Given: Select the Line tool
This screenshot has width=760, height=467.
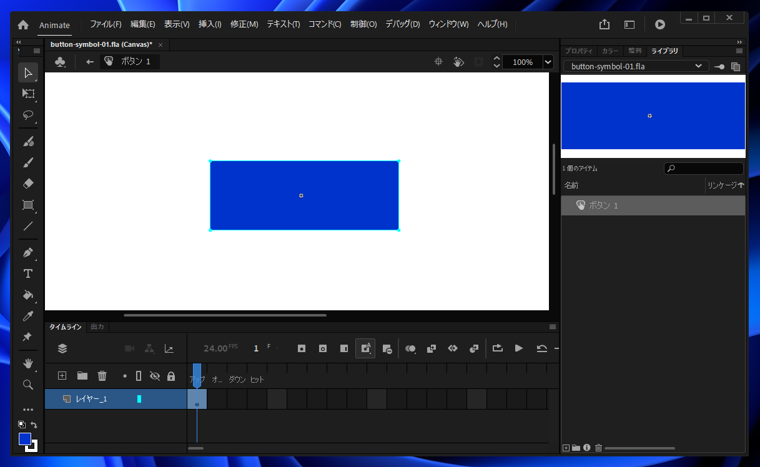Looking at the screenshot, I should [28, 226].
